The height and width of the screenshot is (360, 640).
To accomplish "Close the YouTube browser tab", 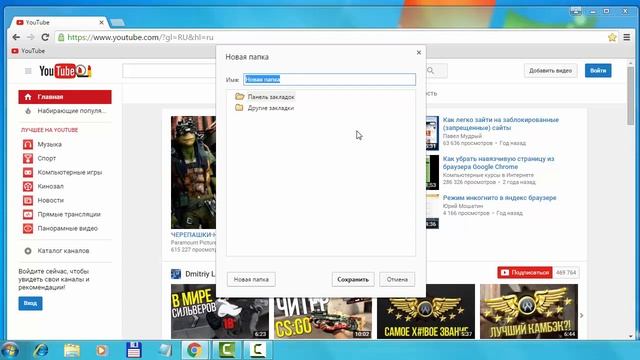I will [x=101, y=22].
